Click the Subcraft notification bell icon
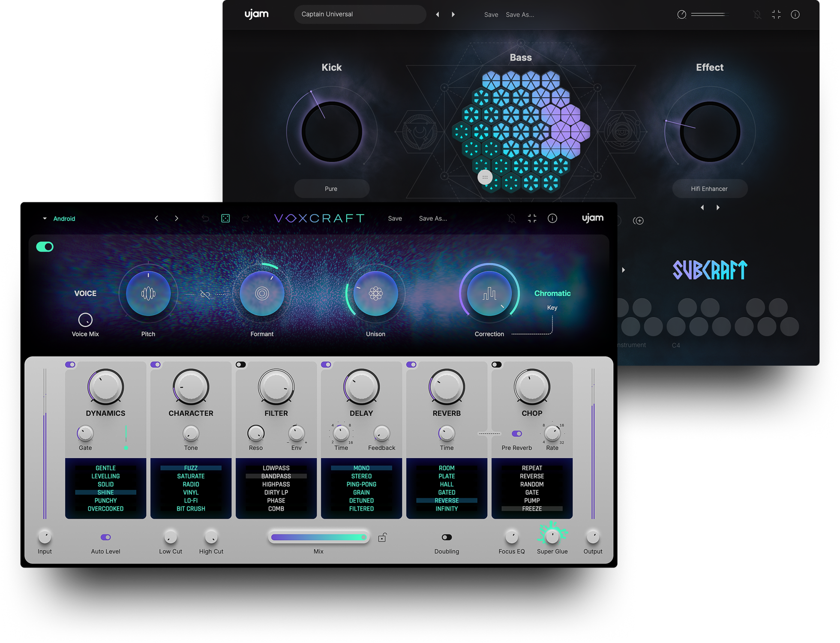840x643 pixels. click(757, 15)
